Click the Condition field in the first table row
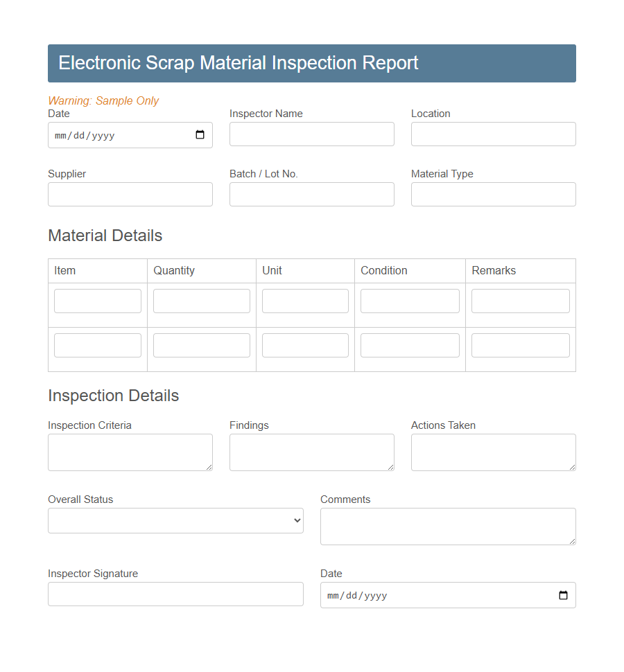624x672 pixels. tap(409, 301)
